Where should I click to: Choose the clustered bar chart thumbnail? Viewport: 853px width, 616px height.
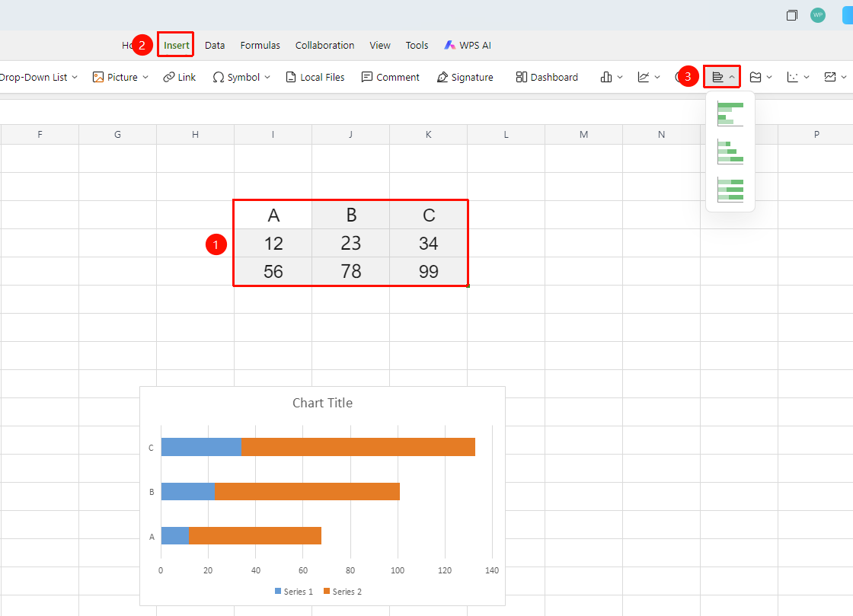(730, 113)
